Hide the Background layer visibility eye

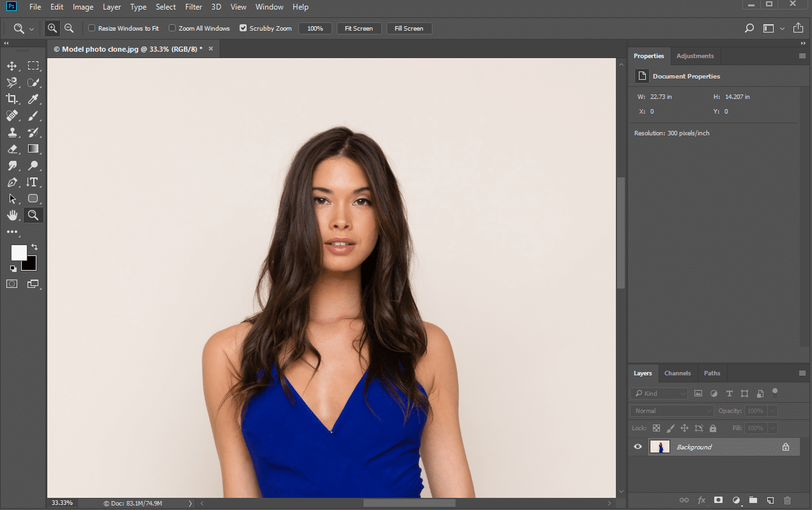(x=637, y=447)
